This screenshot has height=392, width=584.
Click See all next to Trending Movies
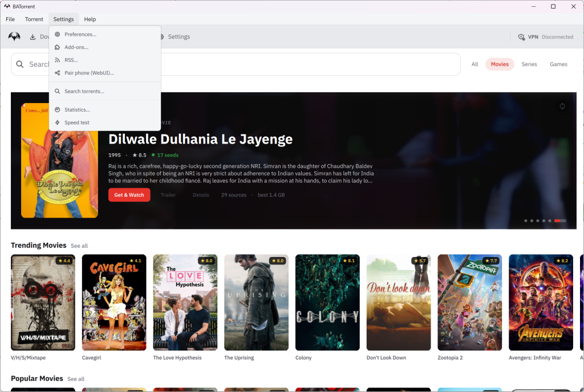click(x=79, y=246)
